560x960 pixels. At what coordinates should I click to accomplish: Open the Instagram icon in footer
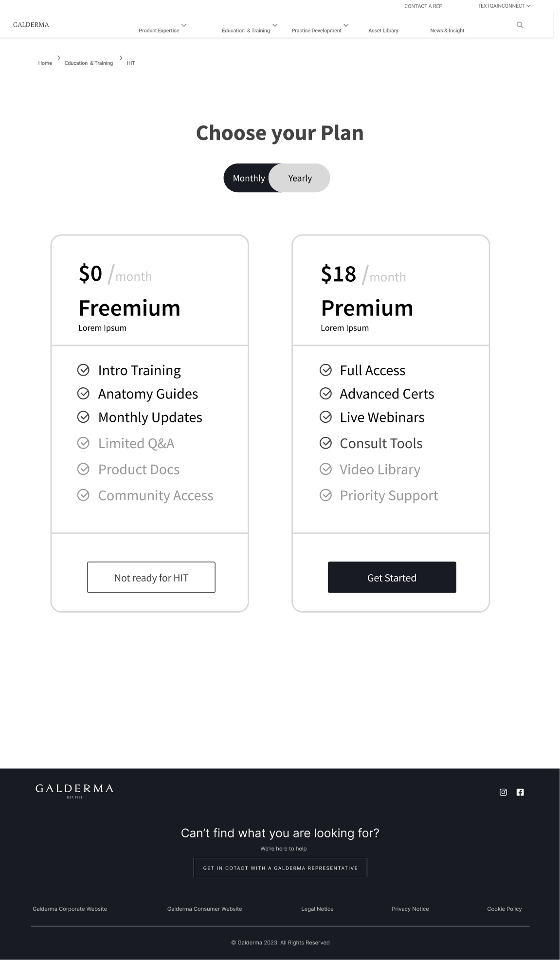pyautogui.click(x=503, y=792)
